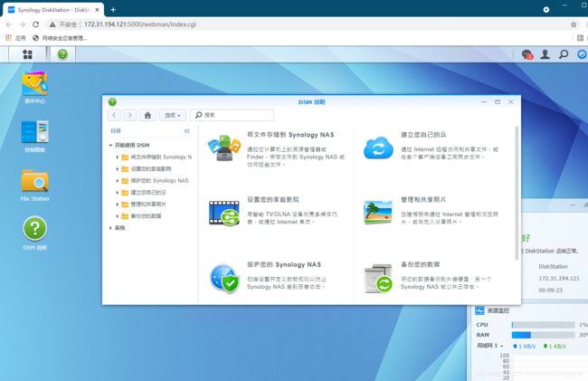
Task: Click the magnifier search icon in DSM taskbar
Action: pos(564,54)
